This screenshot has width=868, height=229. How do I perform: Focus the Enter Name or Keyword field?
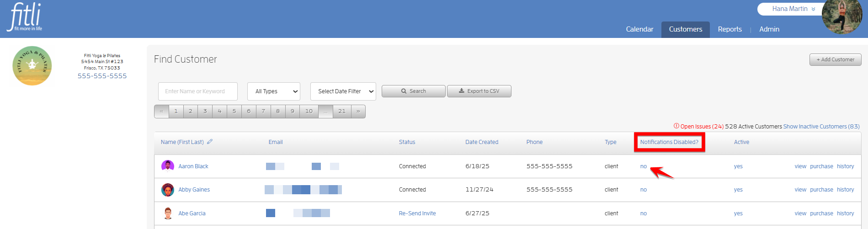pyautogui.click(x=198, y=91)
